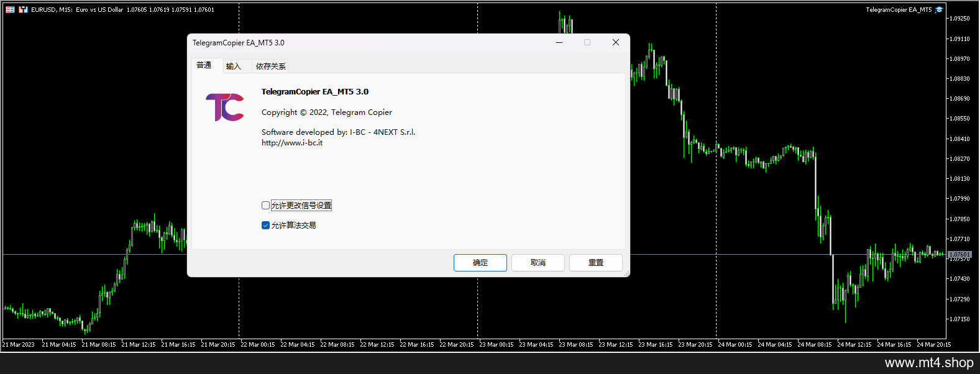Switch to the 普通 tab

pyautogui.click(x=204, y=65)
